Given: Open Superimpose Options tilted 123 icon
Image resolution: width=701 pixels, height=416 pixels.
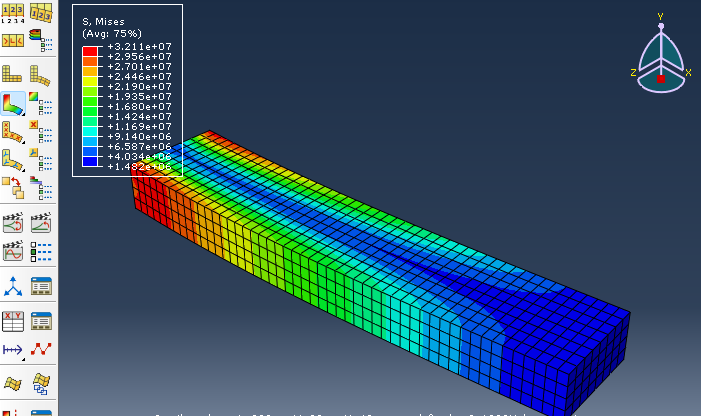Looking at the screenshot, I should coord(41,13).
